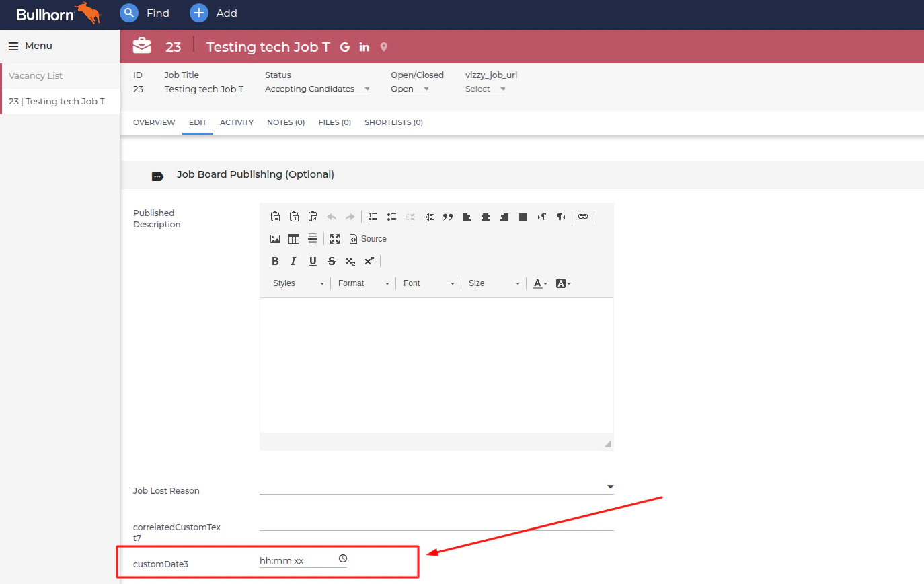
Task: Click the Bold formatting icon
Action: point(275,261)
